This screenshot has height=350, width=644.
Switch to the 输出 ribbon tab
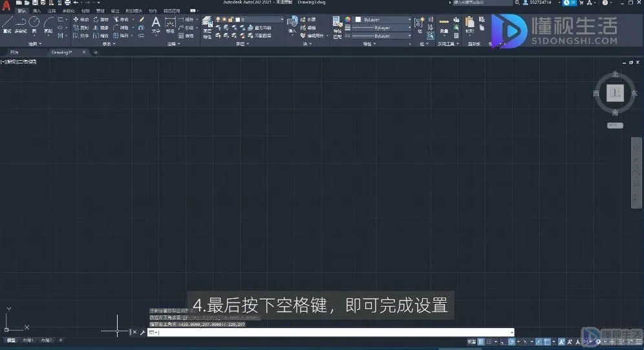click(x=115, y=11)
